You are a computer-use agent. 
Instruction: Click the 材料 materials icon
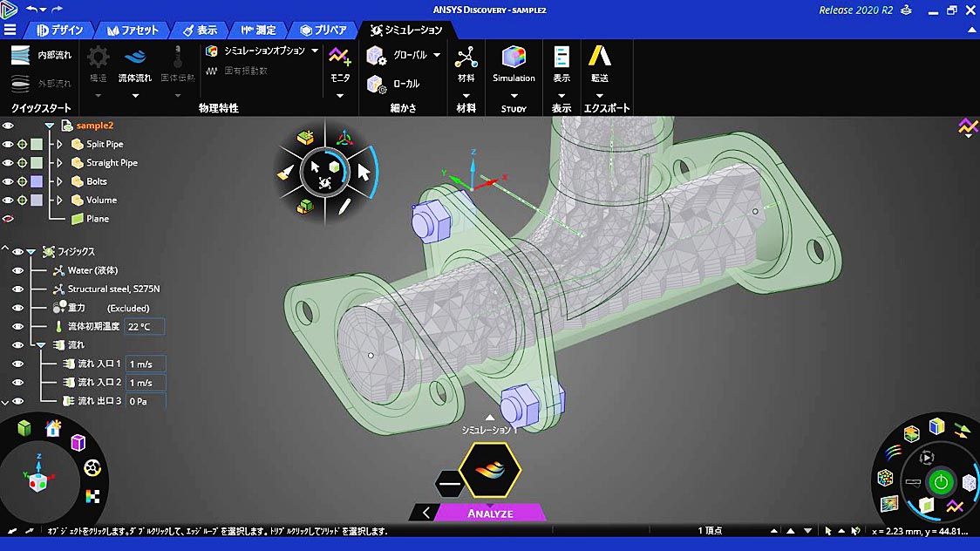tap(466, 58)
